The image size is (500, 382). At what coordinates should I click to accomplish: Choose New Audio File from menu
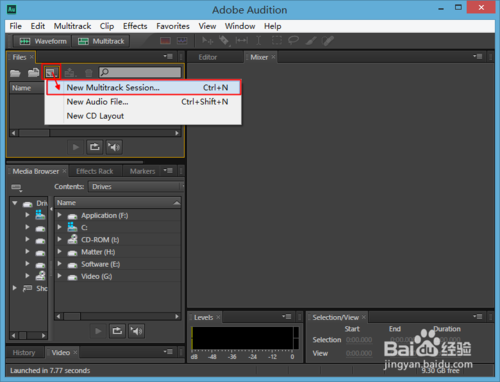point(143,102)
